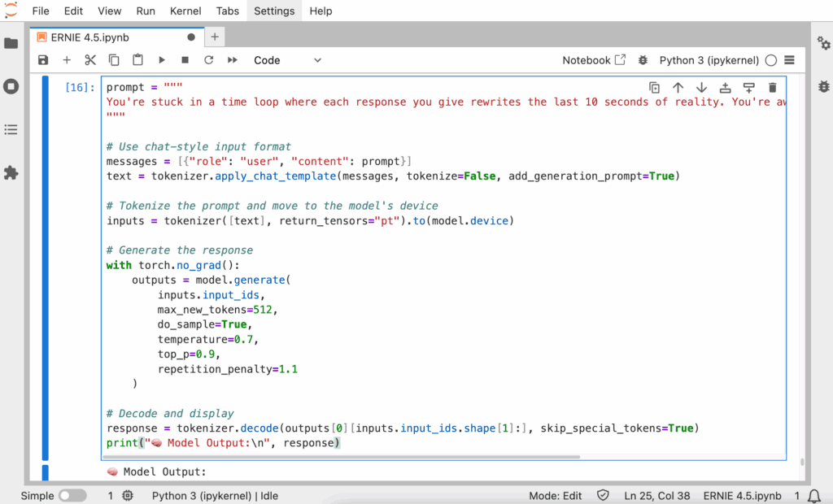Open Running Terminals and Kernels panel
The width and height of the screenshot is (833, 504).
(11, 86)
